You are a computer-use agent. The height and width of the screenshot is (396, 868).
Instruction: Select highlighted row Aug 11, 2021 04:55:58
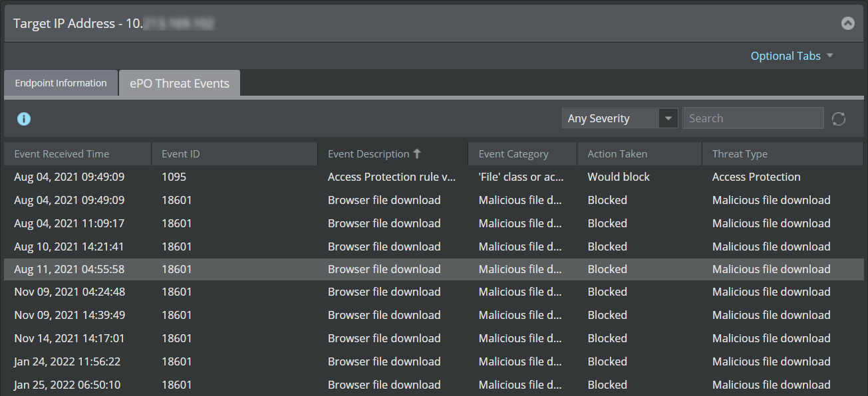pos(434,269)
